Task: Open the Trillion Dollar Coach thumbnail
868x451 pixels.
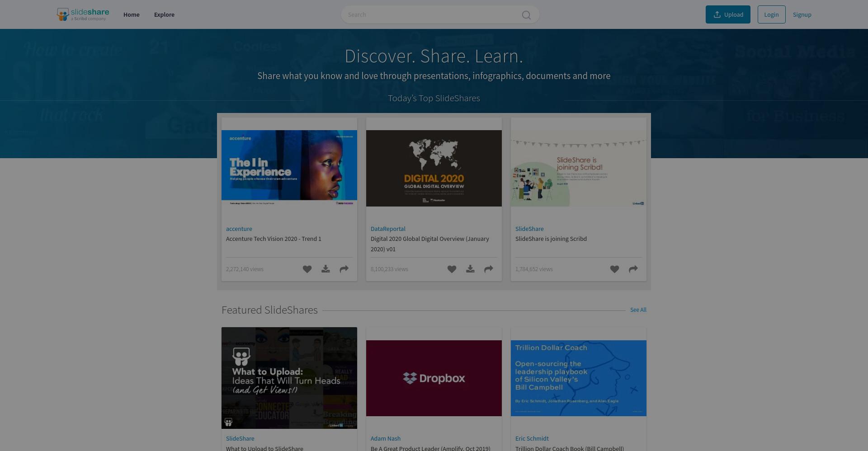Action: pos(579,378)
